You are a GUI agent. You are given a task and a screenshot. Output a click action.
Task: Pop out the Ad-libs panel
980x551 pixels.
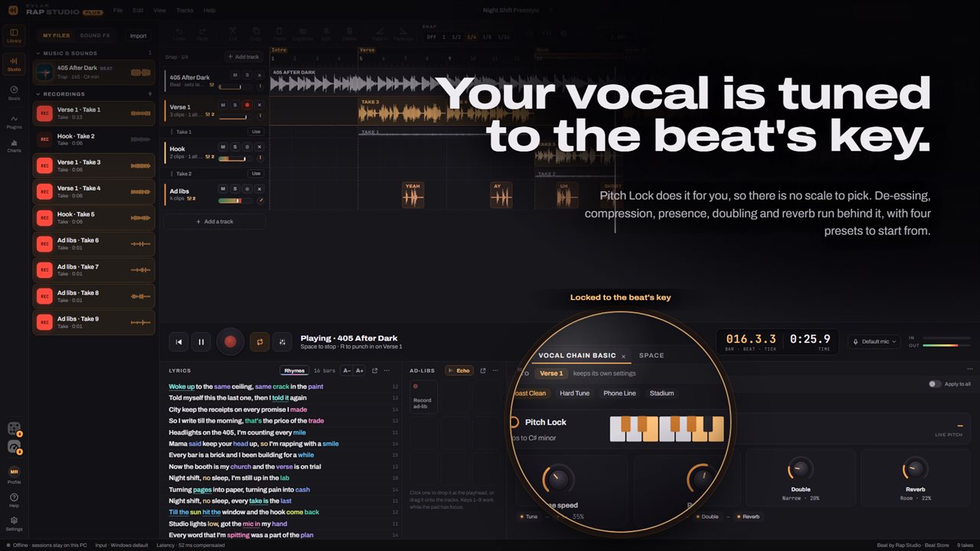tap(482, 370)
